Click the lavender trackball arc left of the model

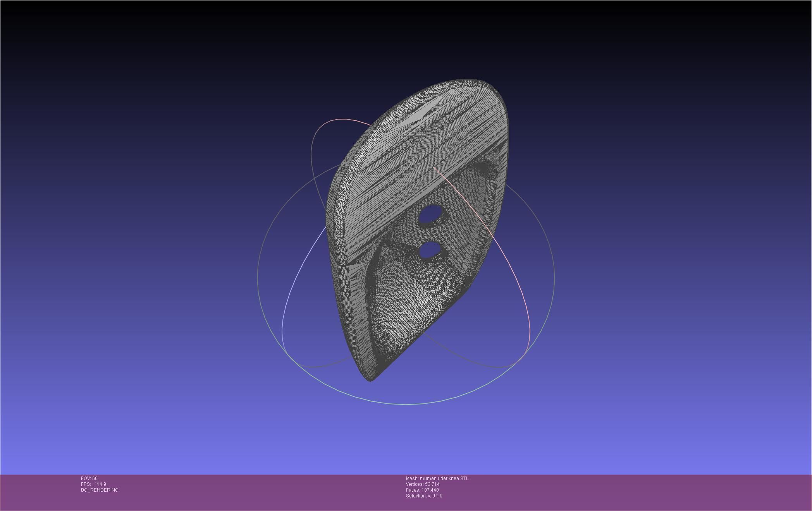[x=295, y=279]
